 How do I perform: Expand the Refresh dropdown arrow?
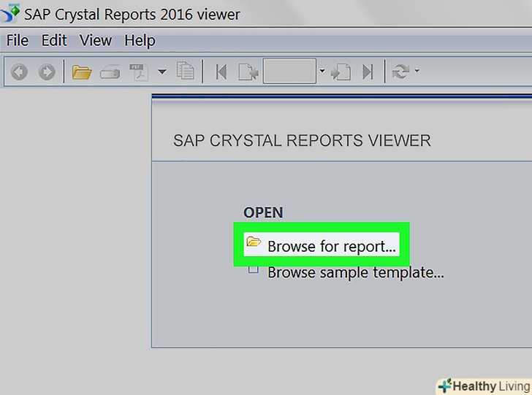pyautogui.click(x=417, y=71)
